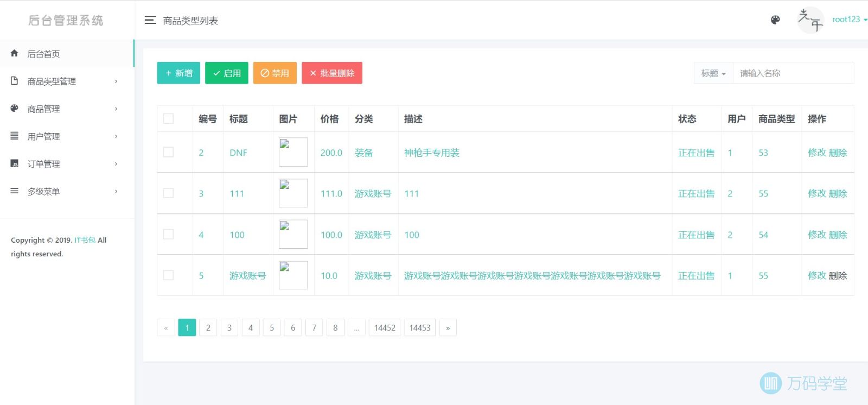Click the next page » arrow
868x405 pixels.
(x=448, y=327)
